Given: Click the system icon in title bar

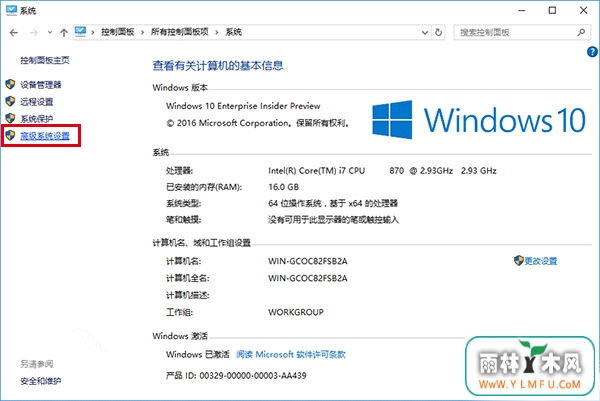Looking at the screenshot, I should point(11,10).
